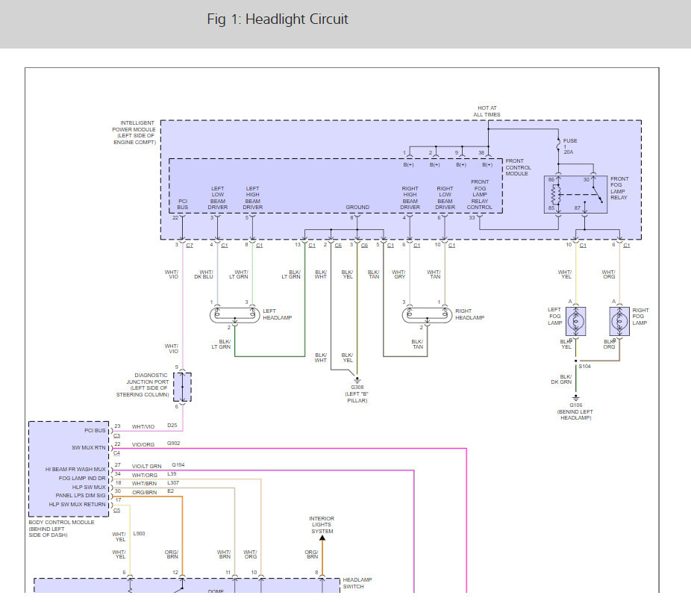Viewport: 691px width, 616px height.
Task: Click the 'LEFT HEADLAMP' label
Action: click(277, 314)
